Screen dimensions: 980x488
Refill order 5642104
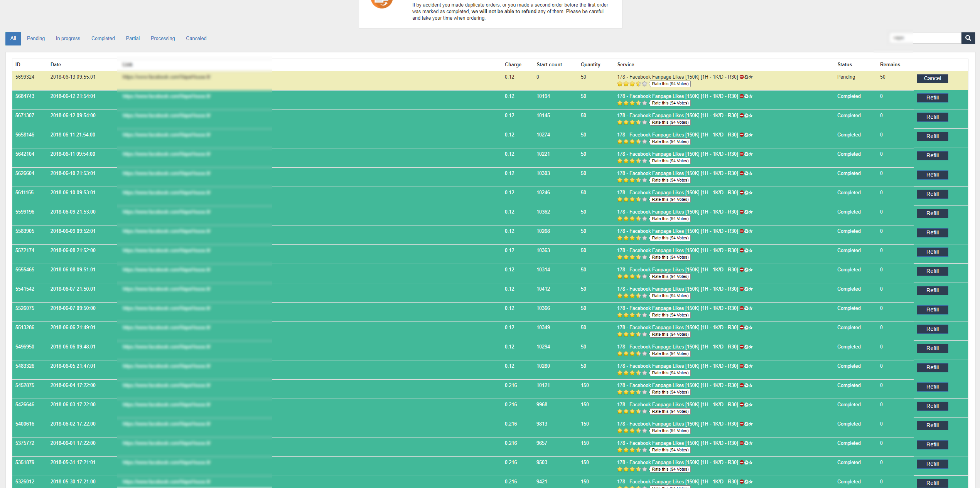pos(933,155)
